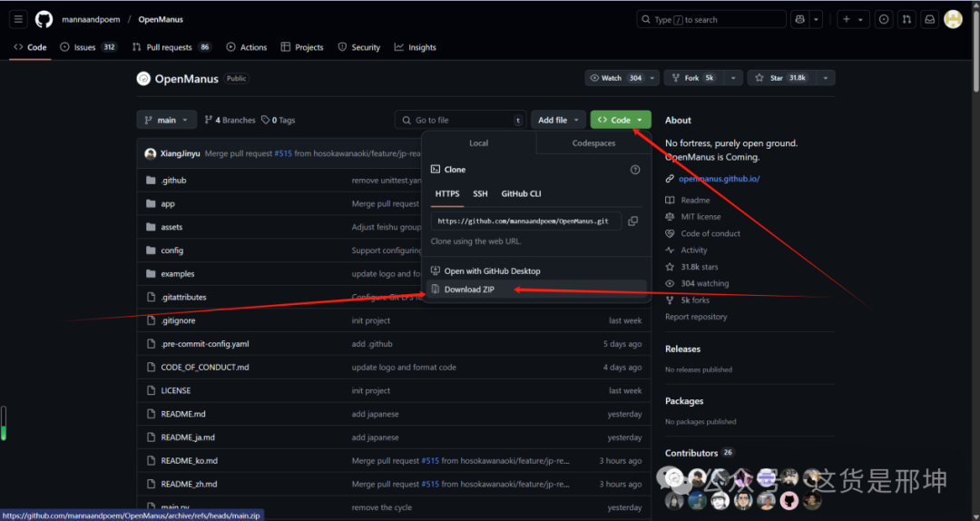
Task: Open the Insights tab
Action: pyautogui.click(x=415, y=47)
